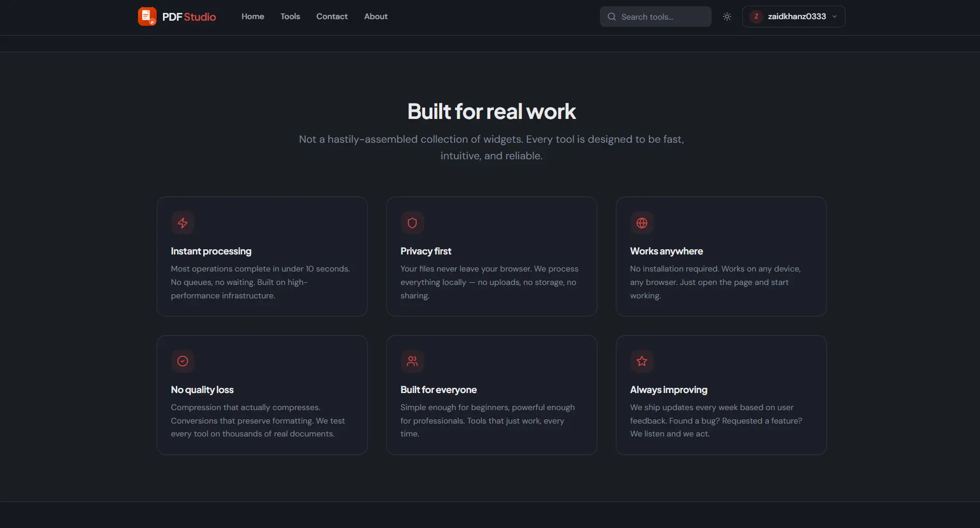Click the 'Built for everyone' heading
This screenshot has width=980, height=528.
click(x=439, y=390)
